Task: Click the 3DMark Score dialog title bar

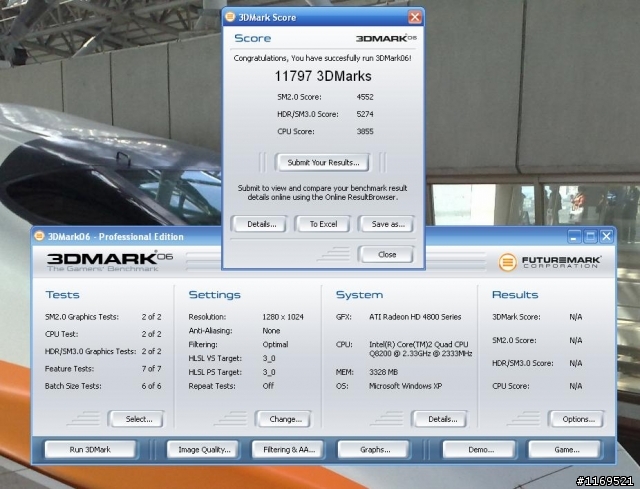Action: [x=322, y=17]
